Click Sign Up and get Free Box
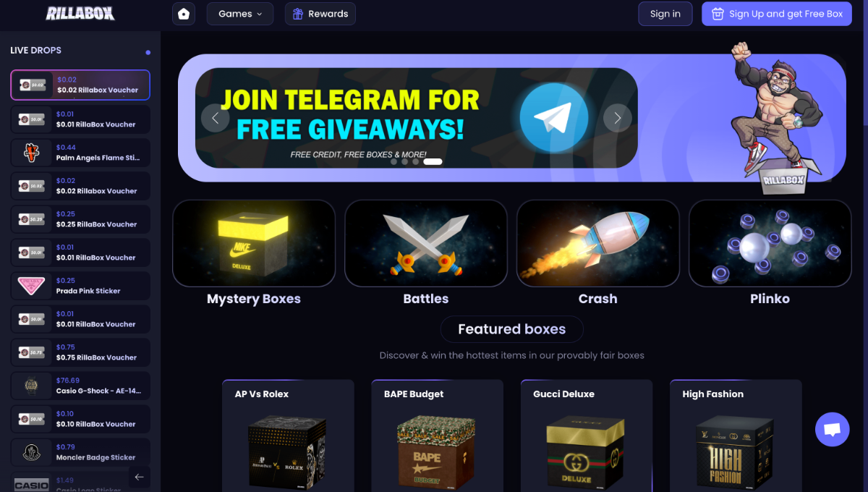The height and width of the screenshot is (492, 868). (777, 14)
